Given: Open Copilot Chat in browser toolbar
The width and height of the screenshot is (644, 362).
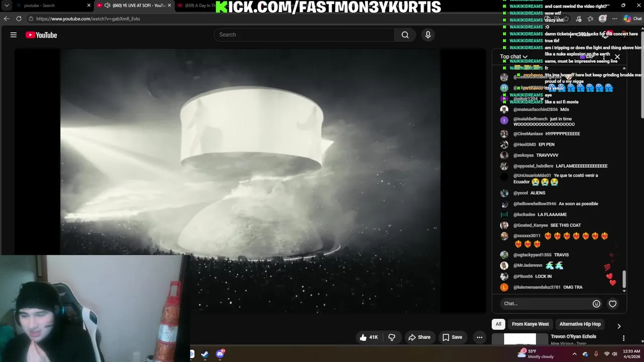Looking at the screenshot, I should click(x=632, y=19).
